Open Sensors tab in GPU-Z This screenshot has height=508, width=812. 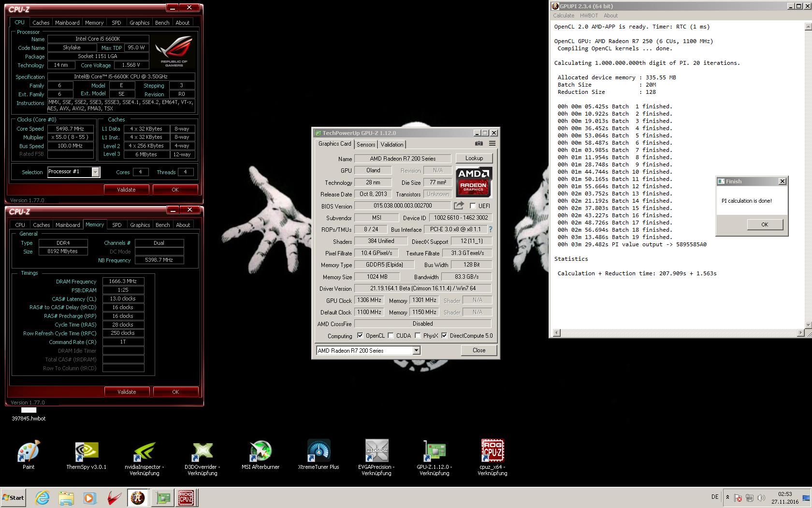coord(366,145)
